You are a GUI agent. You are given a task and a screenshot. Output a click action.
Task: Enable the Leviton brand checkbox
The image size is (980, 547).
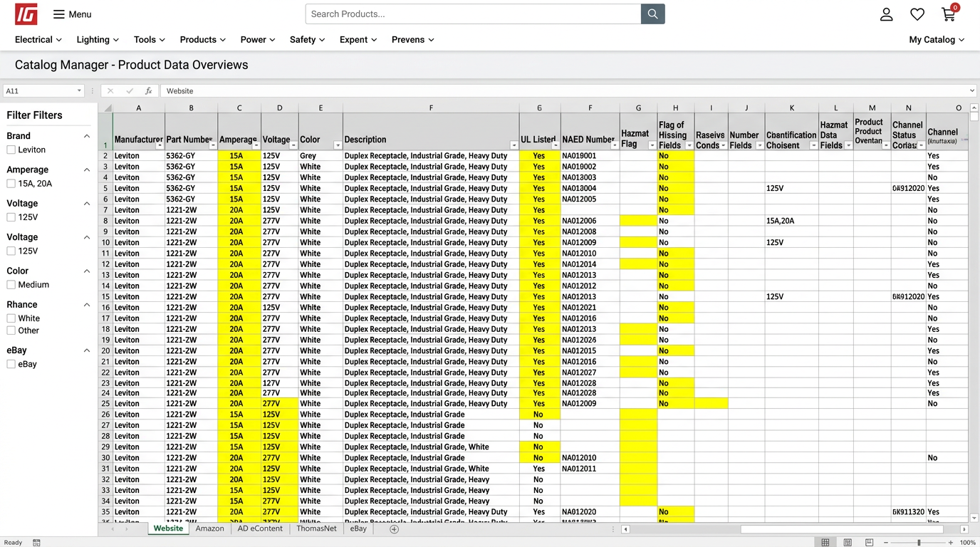click(x=11, y=150)
